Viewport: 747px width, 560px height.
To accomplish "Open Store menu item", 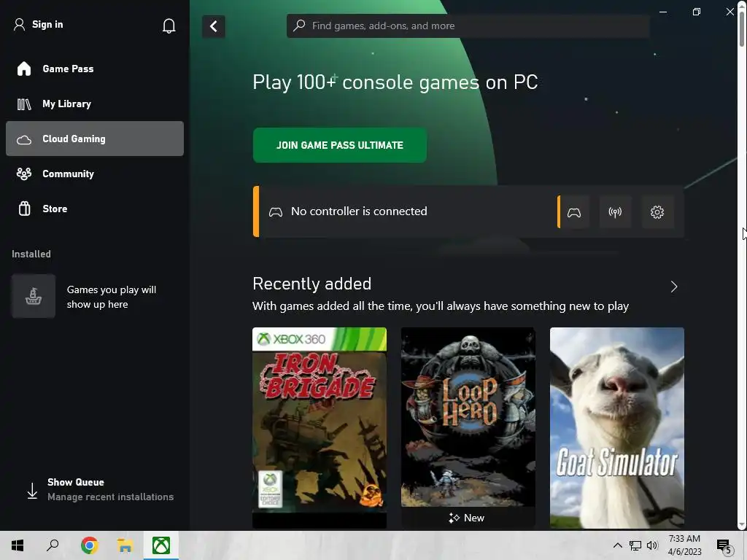I will tap(95, 209).
